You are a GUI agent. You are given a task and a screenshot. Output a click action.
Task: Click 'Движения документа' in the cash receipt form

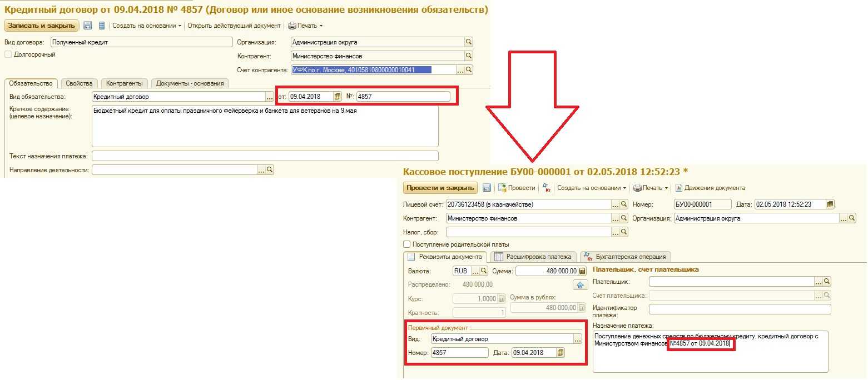pyautogui.click(x=710, y=188)
